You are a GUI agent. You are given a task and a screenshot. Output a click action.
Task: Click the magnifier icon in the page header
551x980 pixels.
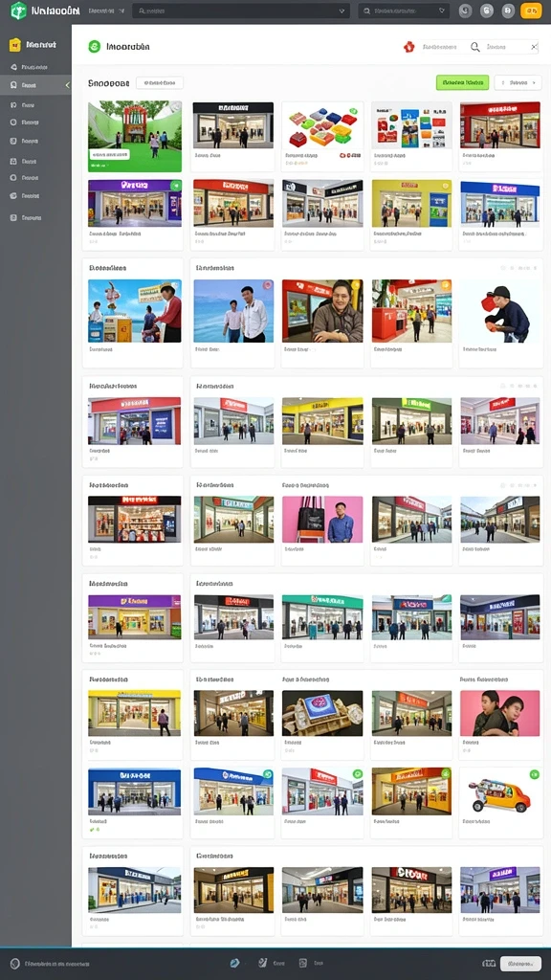click(475, 47)
